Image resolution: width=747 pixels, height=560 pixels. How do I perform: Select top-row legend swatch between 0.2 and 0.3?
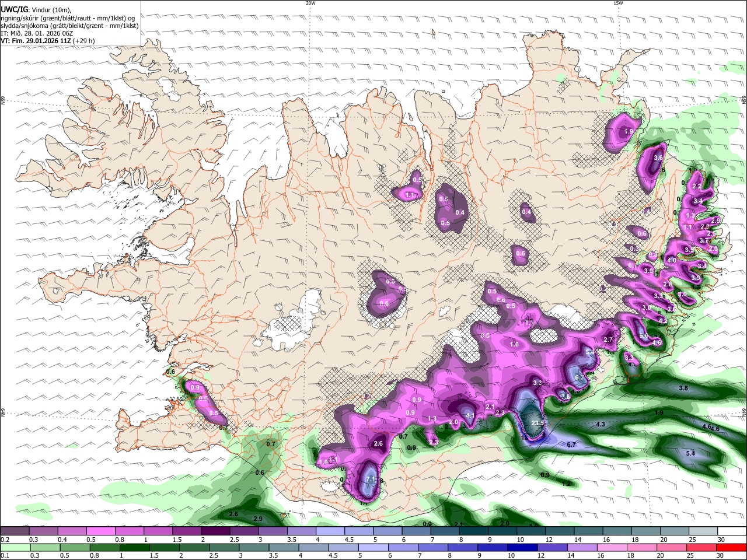point(15,531)
